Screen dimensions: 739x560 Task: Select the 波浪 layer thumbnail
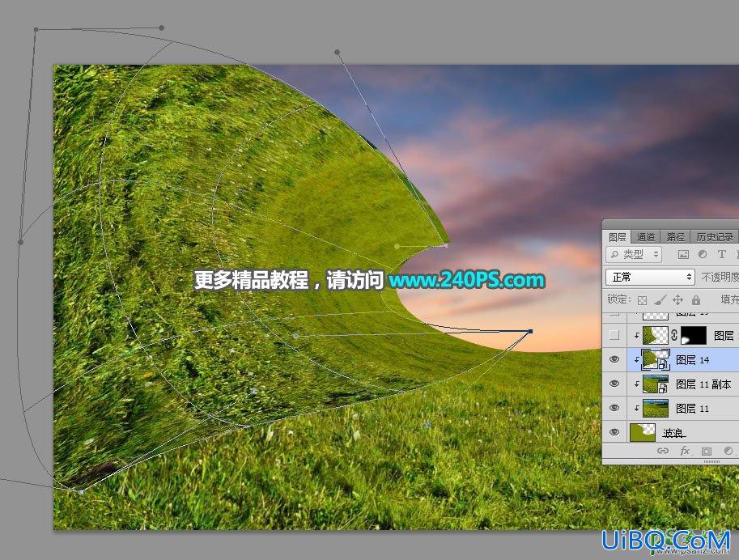(643, 432)
